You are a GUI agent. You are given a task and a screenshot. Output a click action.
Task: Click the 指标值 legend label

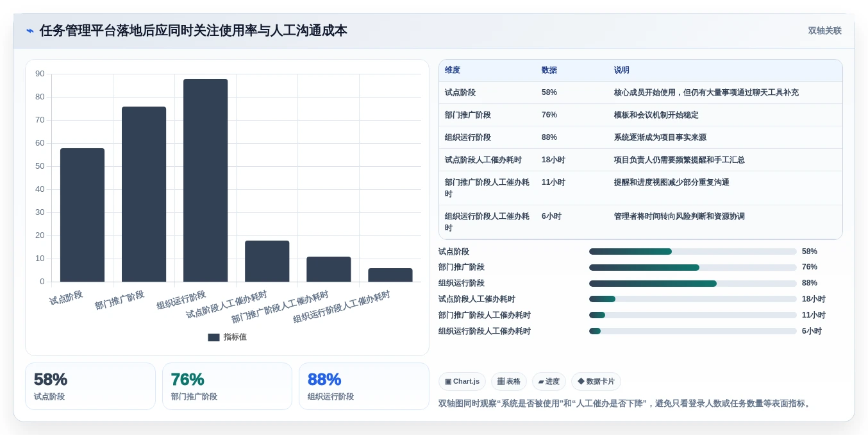click(x=235, y=337)
